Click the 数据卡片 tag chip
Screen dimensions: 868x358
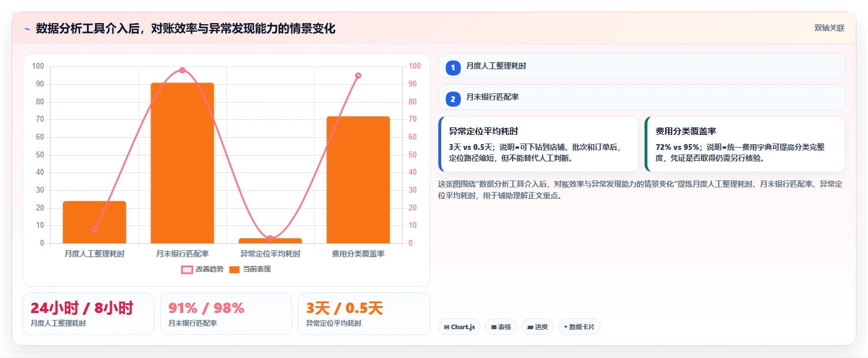[x=579, y=327]
